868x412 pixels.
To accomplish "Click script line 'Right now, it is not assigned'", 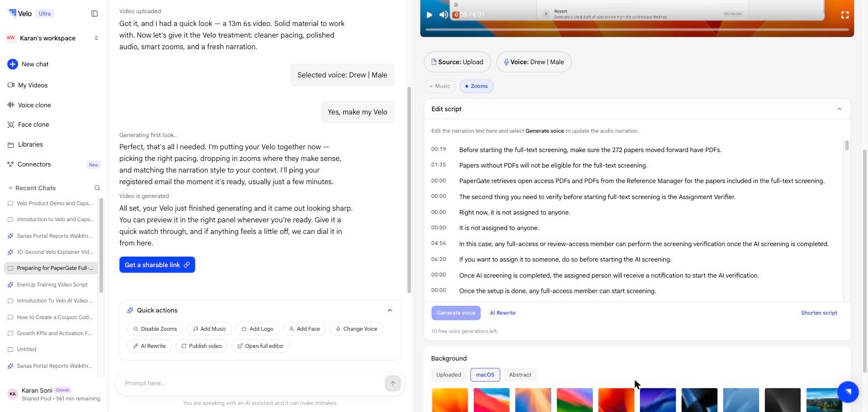I will click(x=514, y=212).
